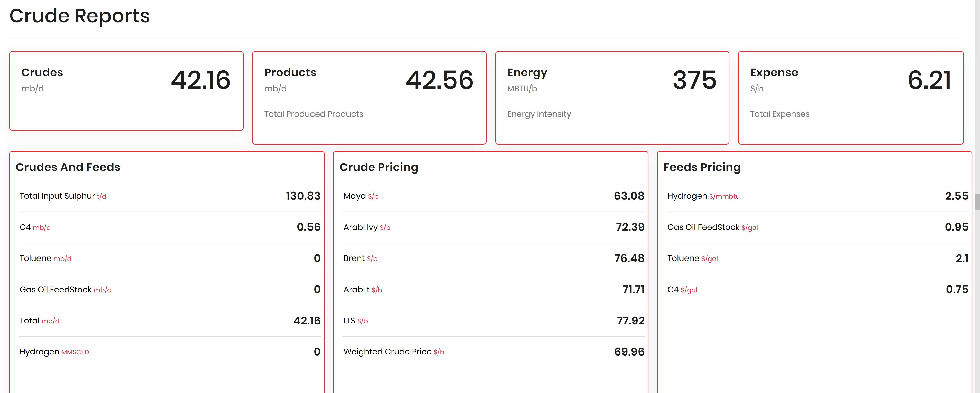This screenshot has width=980, height=393.
Task: Select the Energy card title
Action: (x=527, y=73)
